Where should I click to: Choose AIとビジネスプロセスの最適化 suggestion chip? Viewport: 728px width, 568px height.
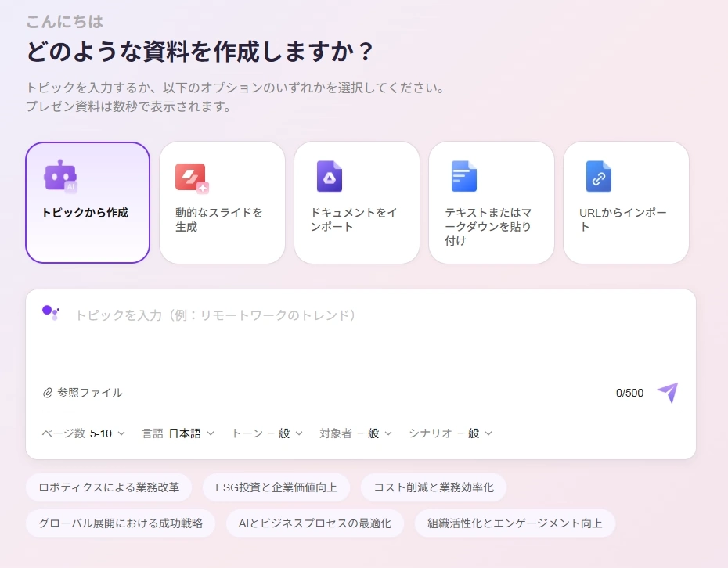[315, 523]
